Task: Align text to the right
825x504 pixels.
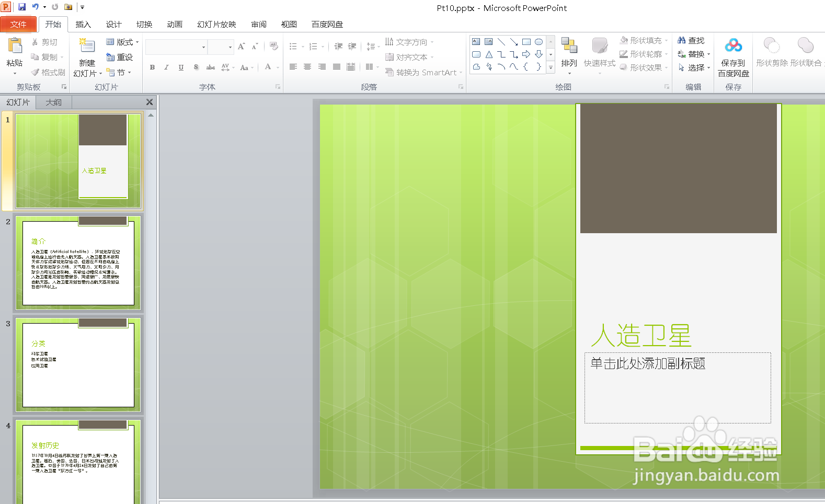Action: click(x=322, y=67)
